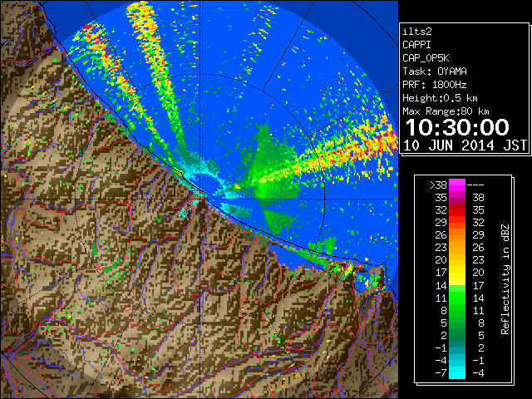Click the ">38" legend label
The height and width of the screenshot is (399, 532).
point(438,185)
